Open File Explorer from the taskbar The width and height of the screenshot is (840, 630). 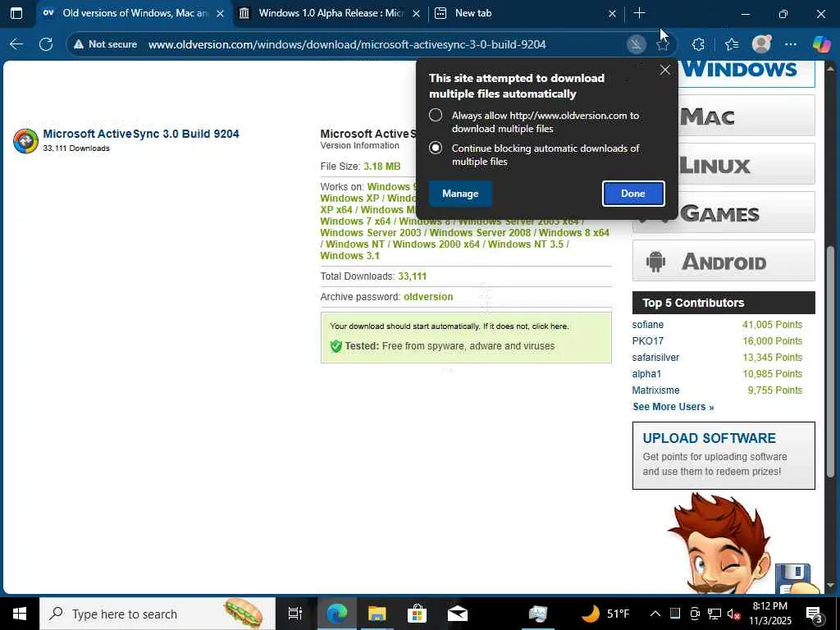377,614
